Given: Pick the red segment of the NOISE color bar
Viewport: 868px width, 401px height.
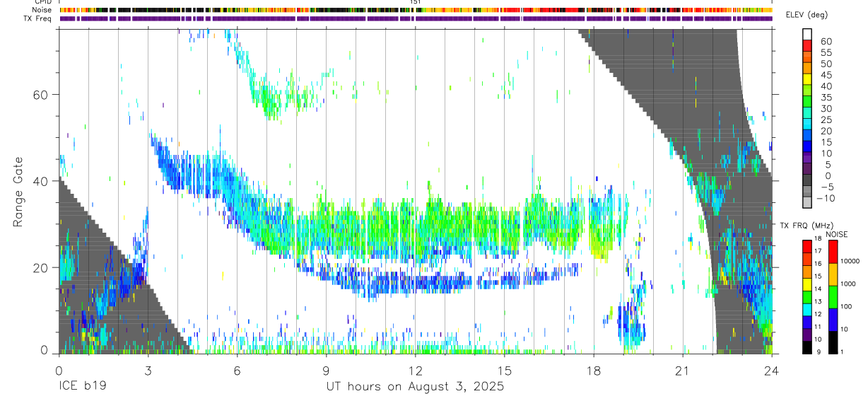Looking at the screenshot, I should pyautogui.click(x=833, y=252).
